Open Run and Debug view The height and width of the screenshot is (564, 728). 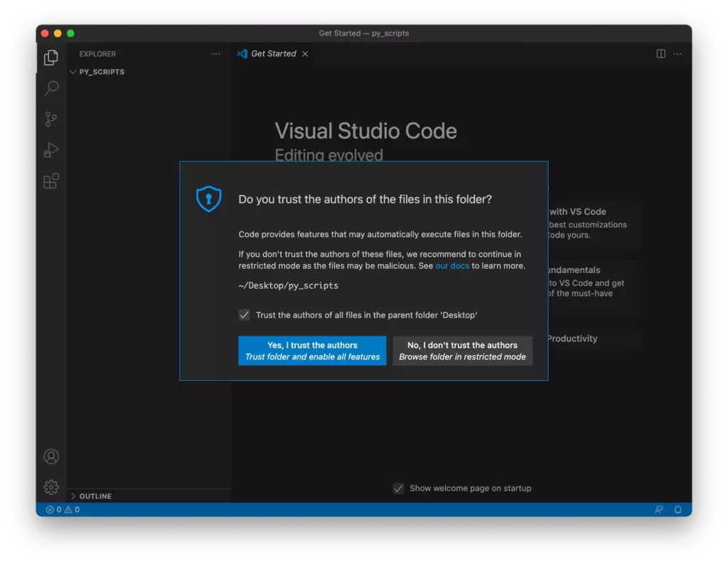[51, 150]
